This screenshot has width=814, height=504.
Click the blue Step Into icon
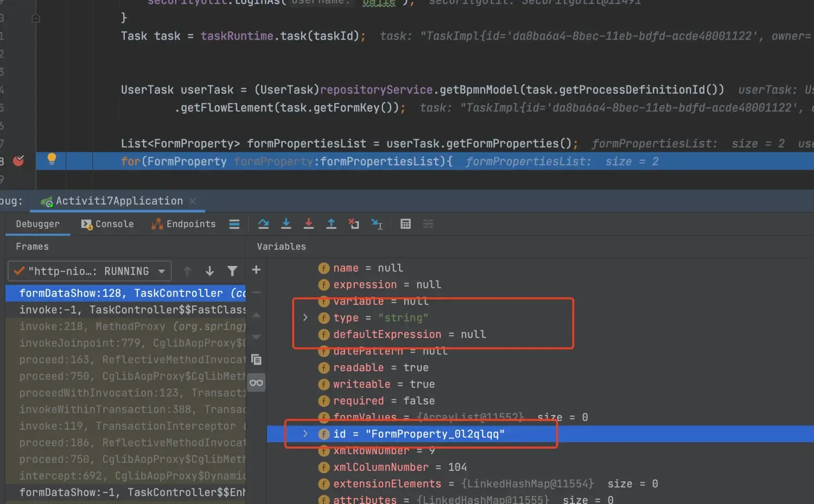pyautogui.click(x=286, y=224)
